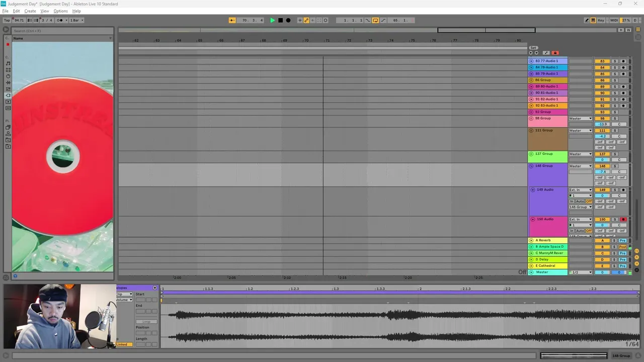Solo track 83 with its S button
Image resolution: width=644 pixels, height=362 pixels.
pyautogui.click(x=614, y=61)
